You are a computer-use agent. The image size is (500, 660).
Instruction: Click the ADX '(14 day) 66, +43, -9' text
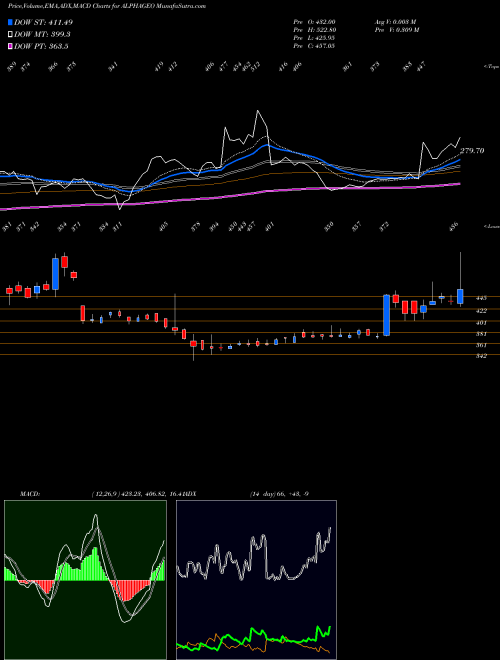point(279,494)
